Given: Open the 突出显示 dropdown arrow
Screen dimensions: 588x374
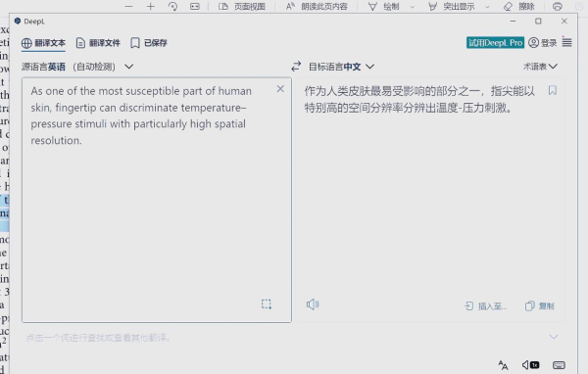Looking at the screenshot, I should point(487,7).
